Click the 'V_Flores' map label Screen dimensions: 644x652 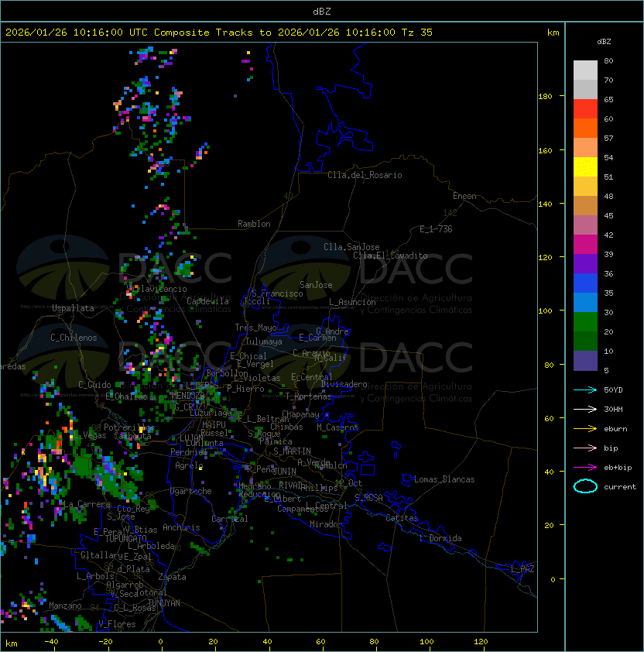pos(117,624)
